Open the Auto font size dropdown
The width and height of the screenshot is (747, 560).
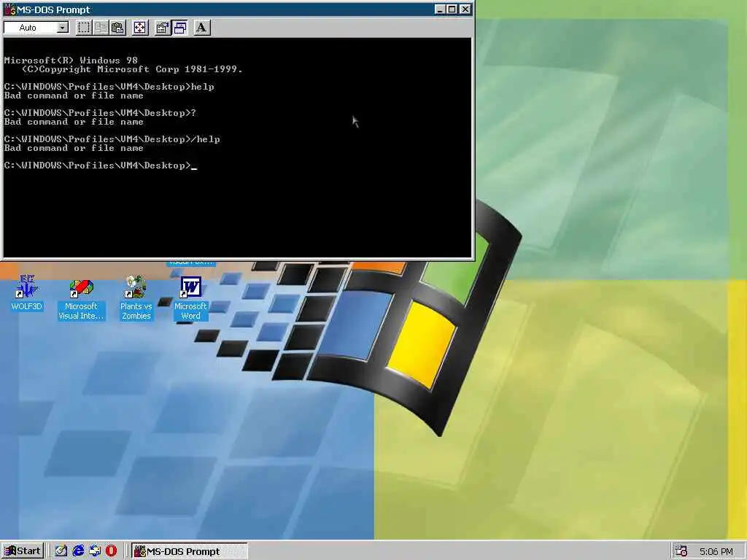63,28
